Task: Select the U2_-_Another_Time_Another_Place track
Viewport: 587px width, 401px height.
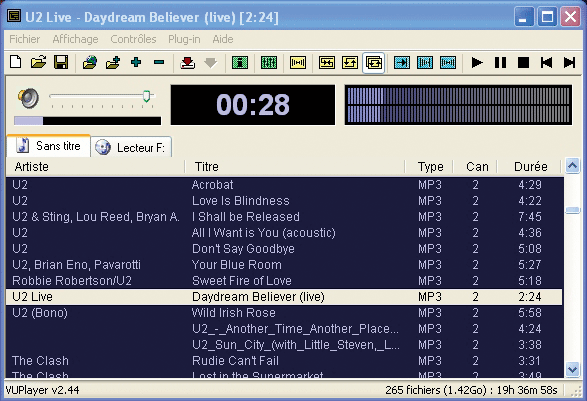Action: coord(284,329)
